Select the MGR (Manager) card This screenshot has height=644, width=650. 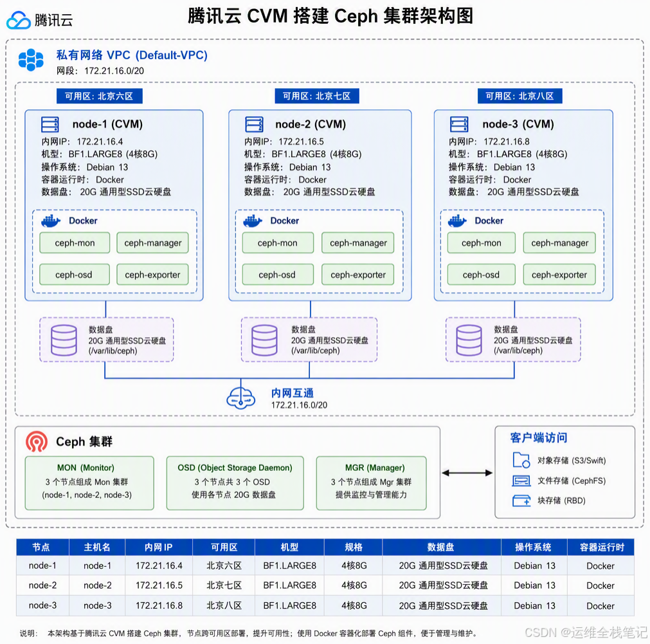click(x=371, y=483)
